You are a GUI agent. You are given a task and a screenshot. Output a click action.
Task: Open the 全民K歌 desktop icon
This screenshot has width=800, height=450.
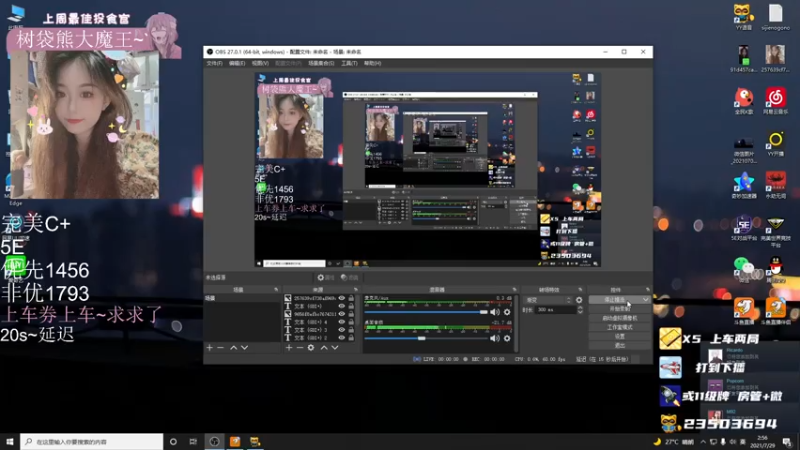744,101
